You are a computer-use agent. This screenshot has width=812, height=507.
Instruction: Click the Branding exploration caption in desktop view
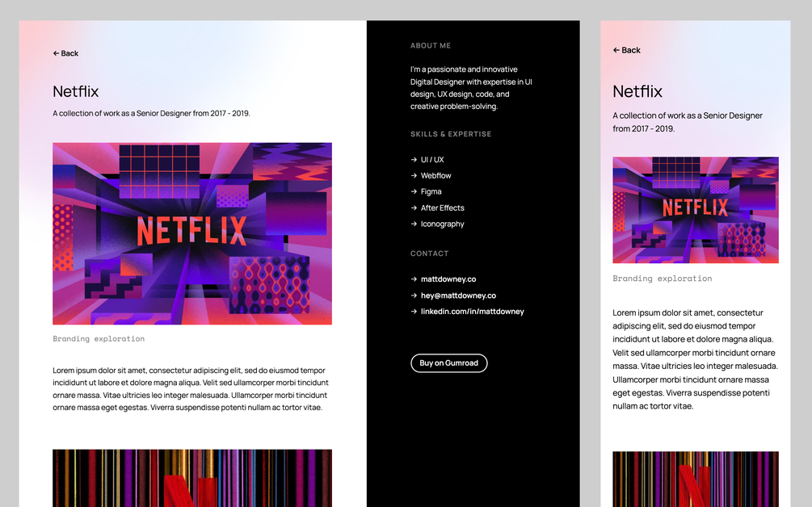pyautogui.click(x=99, y=339)
